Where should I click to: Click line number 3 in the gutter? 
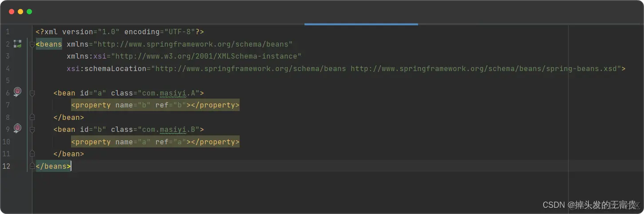pos(8,56)
